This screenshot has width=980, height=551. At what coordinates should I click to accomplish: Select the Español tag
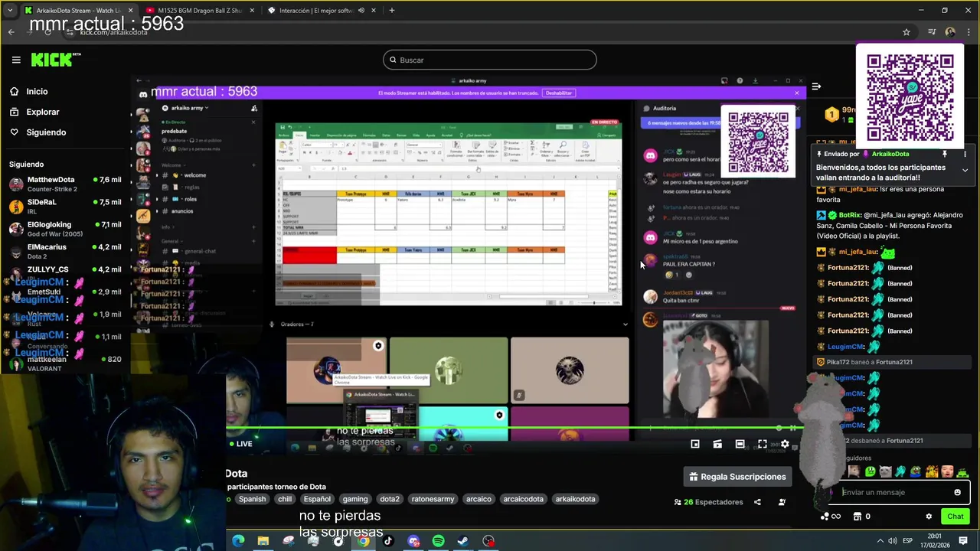click(317, 499)
